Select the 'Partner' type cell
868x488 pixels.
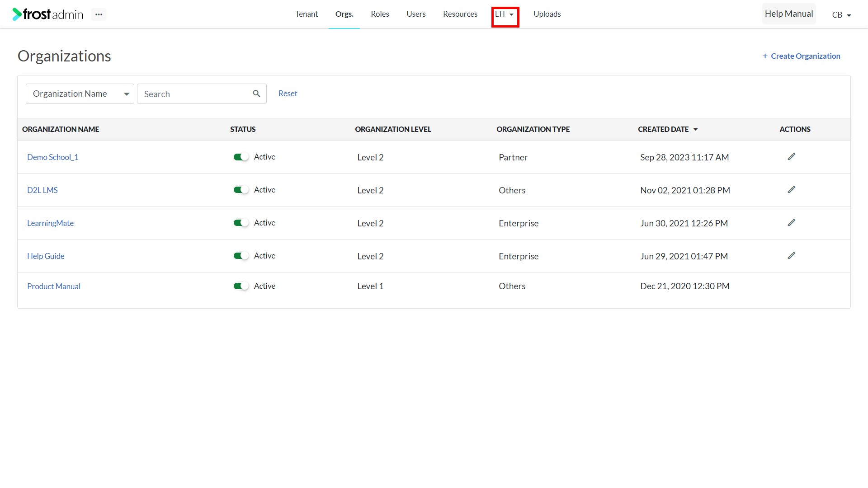pos(513,157)
